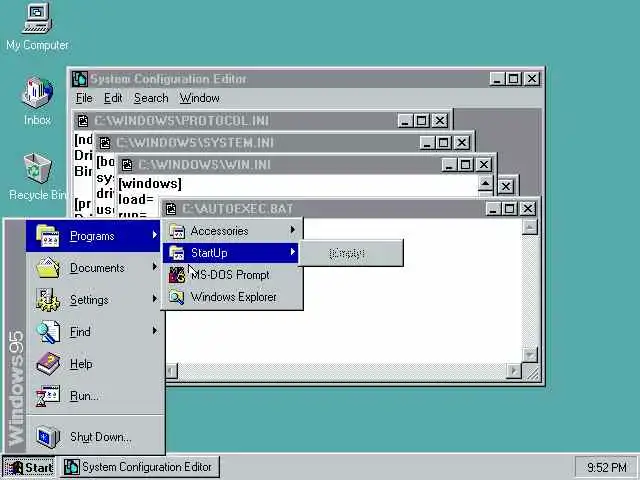The width and height of the screenshot is (640, 480).
Task: Maximize the SYSTEM.INI child window
Action: pyautogui.click(x=444, y=143)
